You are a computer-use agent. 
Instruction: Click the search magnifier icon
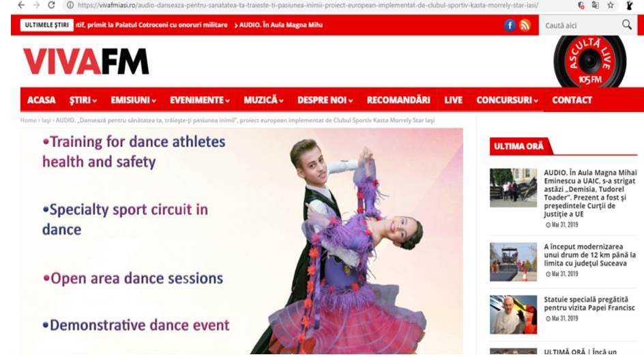[x=627, y=25]
